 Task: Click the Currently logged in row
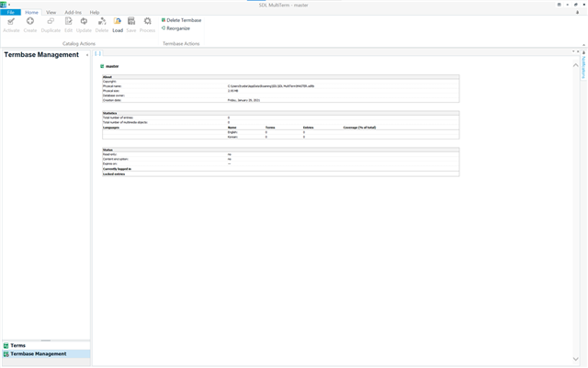click(x=281, y=169)
